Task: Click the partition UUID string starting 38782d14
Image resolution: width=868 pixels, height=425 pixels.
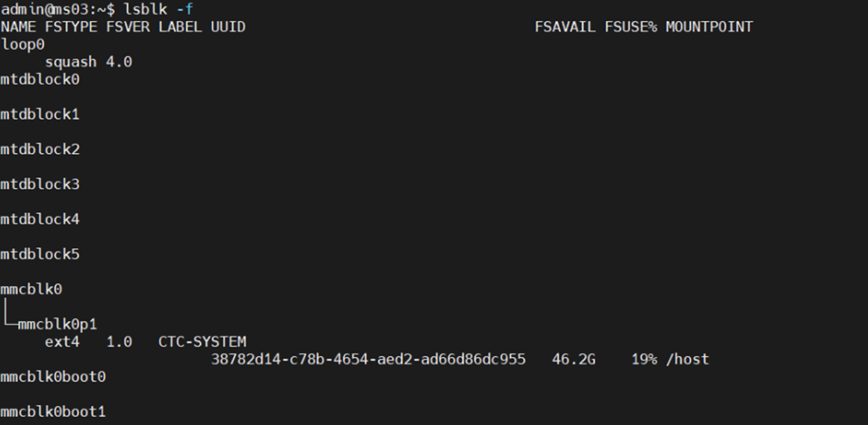Action: click(x=368, y=359)
